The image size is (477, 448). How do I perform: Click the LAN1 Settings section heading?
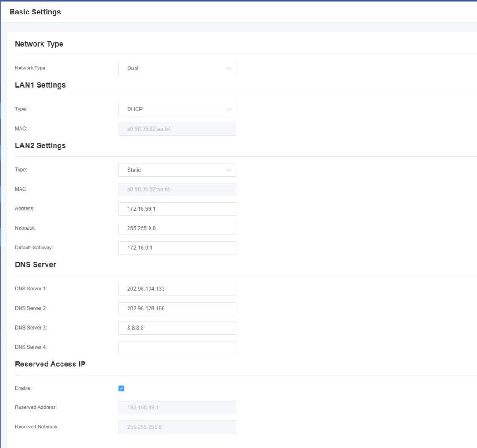(40, 85)
